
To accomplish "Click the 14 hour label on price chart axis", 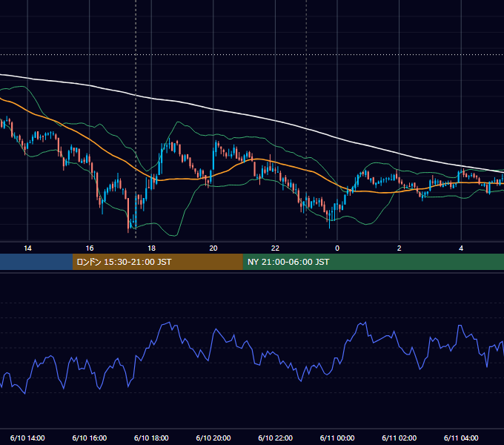I will tap(27, 248).
